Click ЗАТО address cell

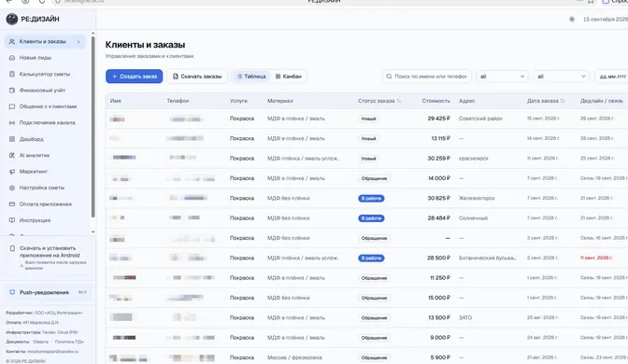[x=465, y=317]
